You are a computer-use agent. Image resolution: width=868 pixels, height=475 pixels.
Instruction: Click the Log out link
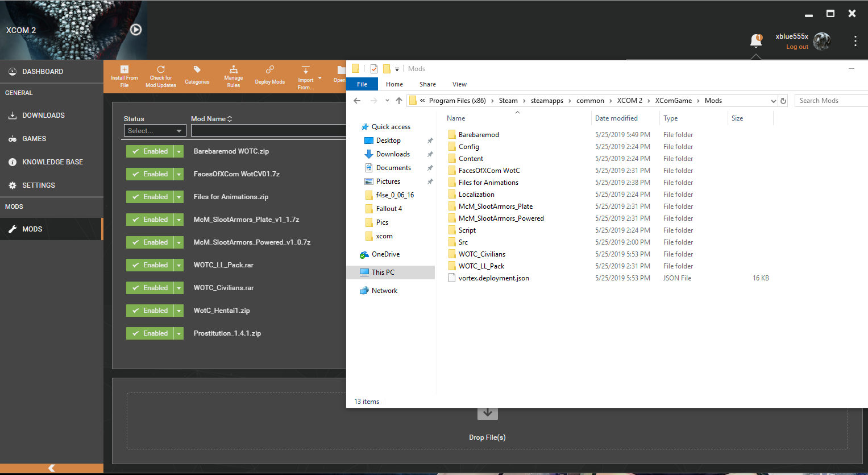pos(797,47)
